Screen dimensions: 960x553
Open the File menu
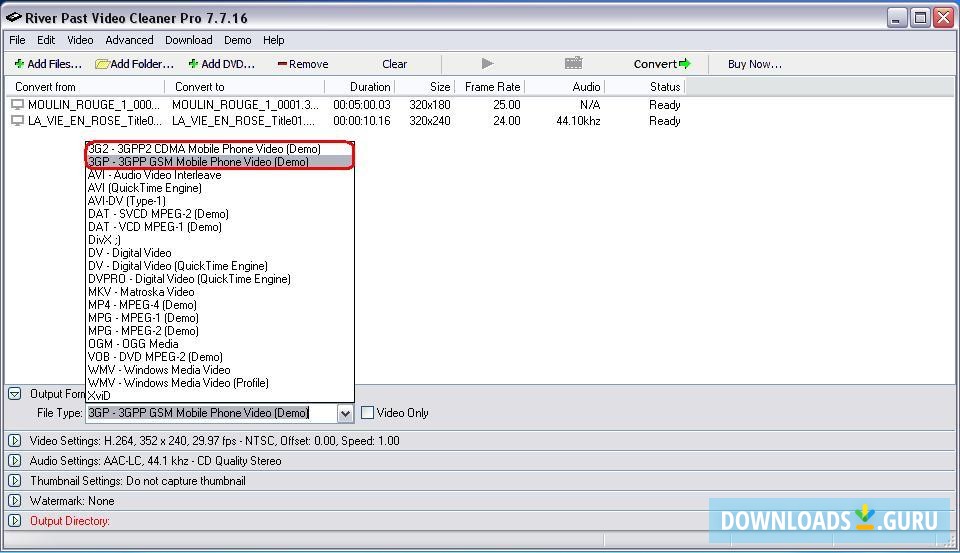click(17, 40)
